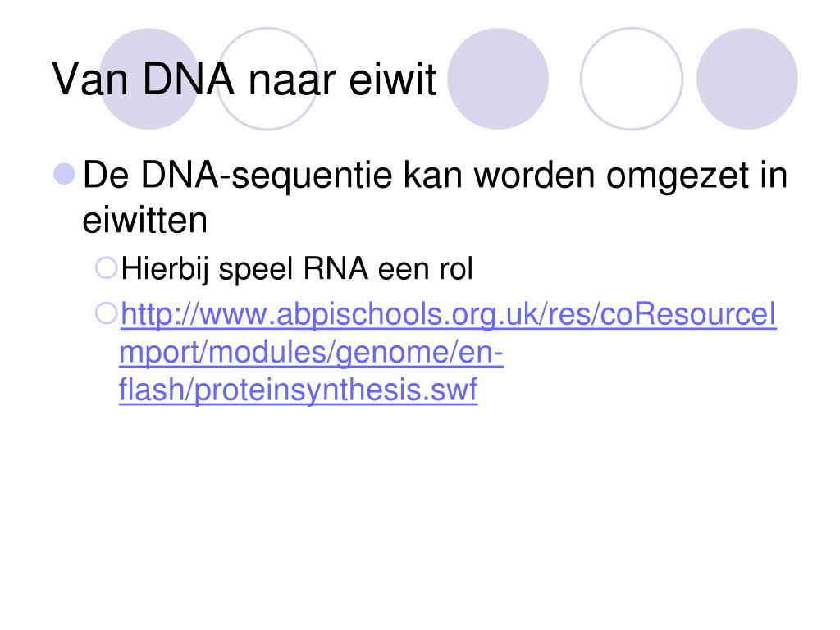Click the filled lavender bullet before "De DNA-sequentie"

[64, 174]
